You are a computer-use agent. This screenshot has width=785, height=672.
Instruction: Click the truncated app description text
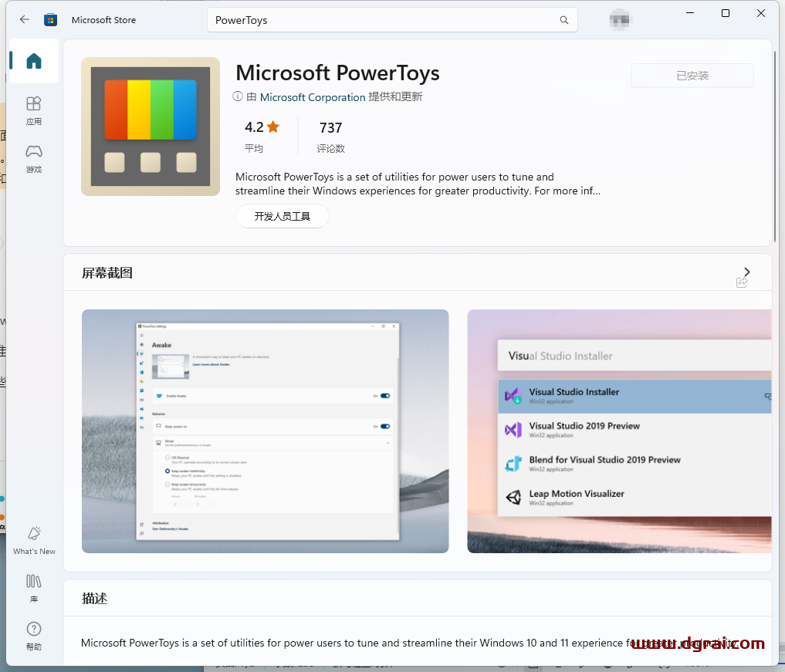pos(418,184)
